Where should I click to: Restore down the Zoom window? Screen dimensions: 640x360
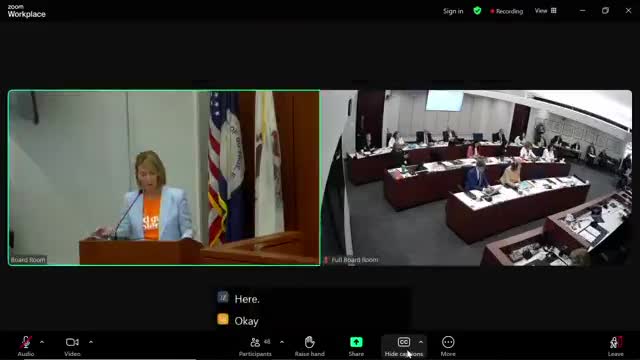[605, 11]
